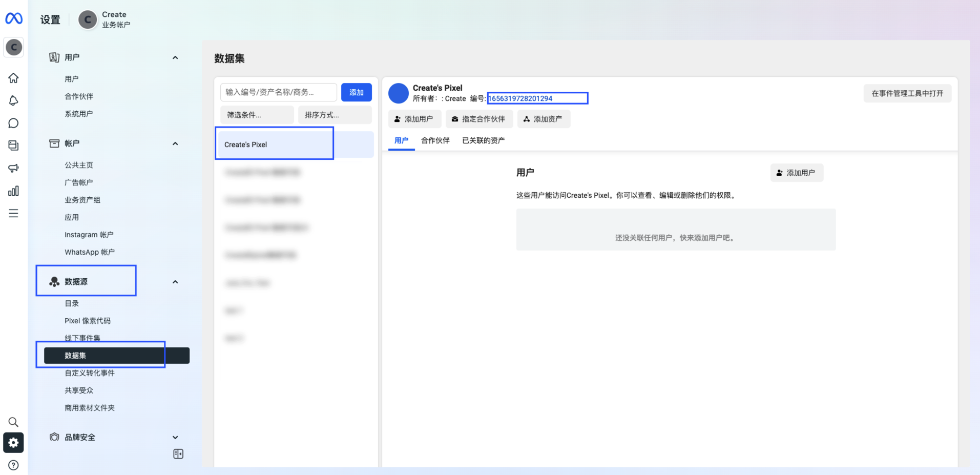Viewport: 980px width, 475px height.
Task: Switch to the 已关联的资产 tab
Action: [484, 140]
